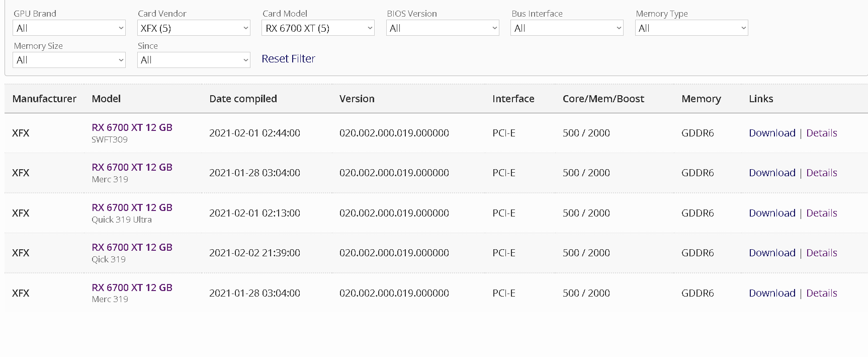This screenshot has height=357, width=868.
Task: Click GDDR6 in the Qick 319 row
Action: [x=698, y=253]
